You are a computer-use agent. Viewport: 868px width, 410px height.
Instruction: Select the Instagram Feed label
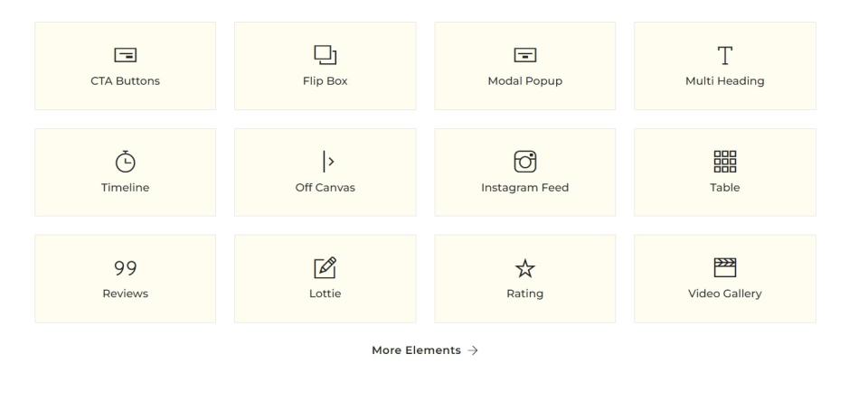coord(524,188)
